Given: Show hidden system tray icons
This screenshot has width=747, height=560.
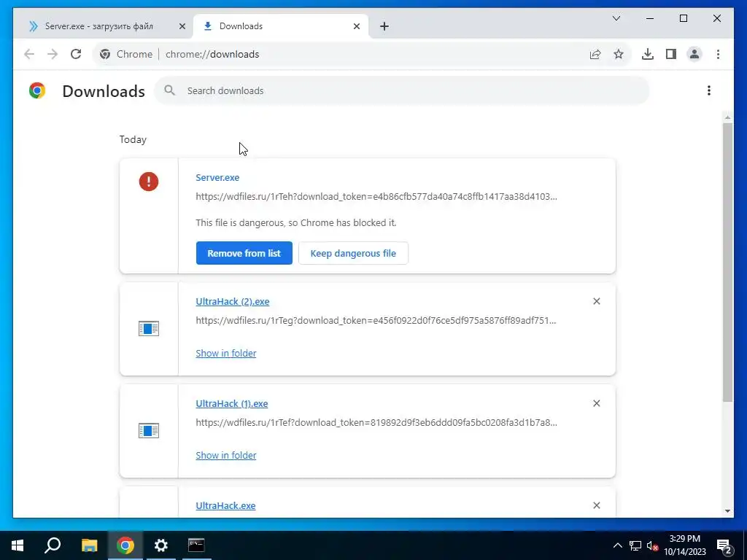Looking at the screenshot, I should coord(617,545).
